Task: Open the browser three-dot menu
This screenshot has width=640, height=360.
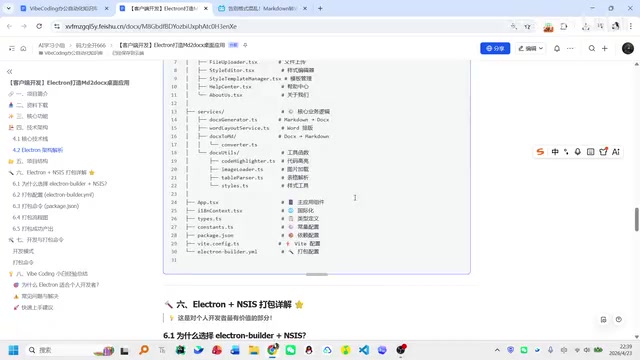Action: tap(631, 26)
